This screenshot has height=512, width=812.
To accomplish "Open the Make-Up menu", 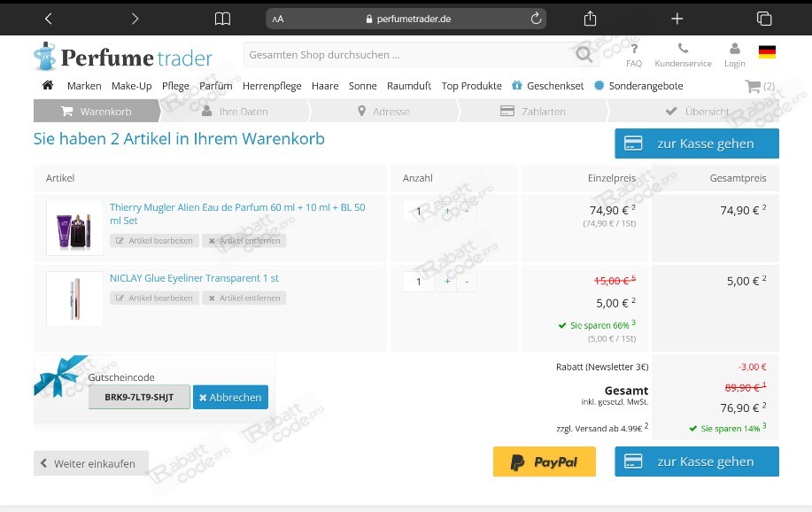I will (132, 86).
